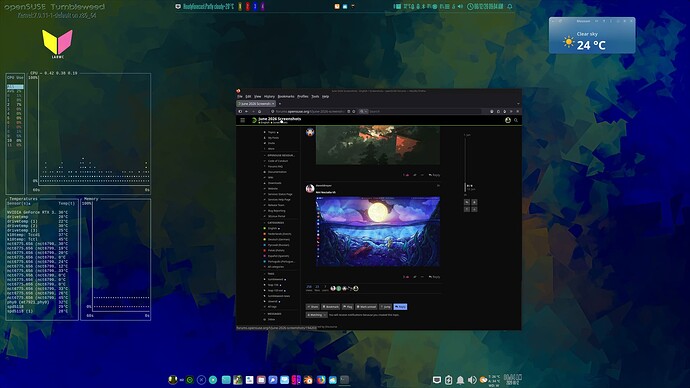Image resolution: width=690 pixels, height=388 pixels.
Task: Click the timeline scroller handle on the right
Action: (x=465, y=188)
